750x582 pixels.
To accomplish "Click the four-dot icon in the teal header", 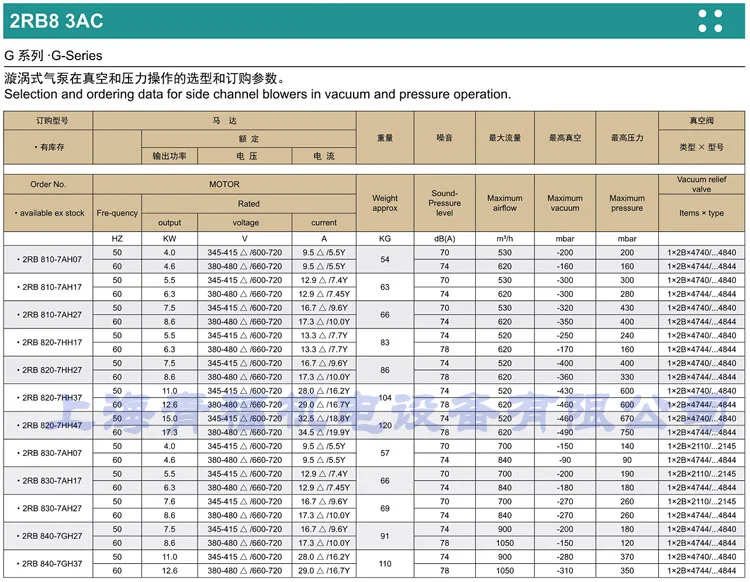I will (x=710, y=21).
